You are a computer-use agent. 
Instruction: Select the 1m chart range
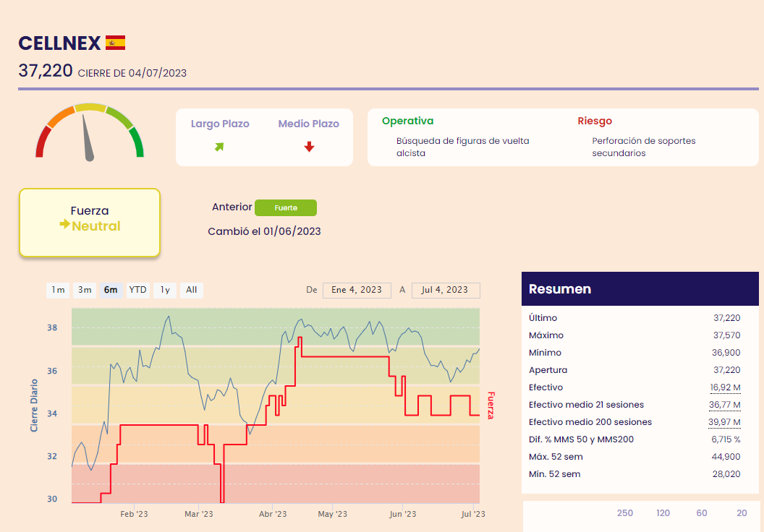(x=58, y=290)
